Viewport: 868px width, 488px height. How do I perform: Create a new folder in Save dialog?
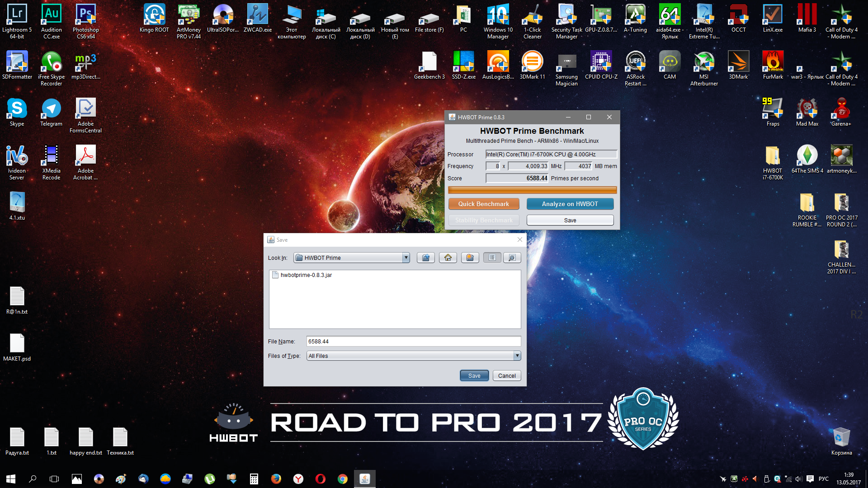coord(470,258)
